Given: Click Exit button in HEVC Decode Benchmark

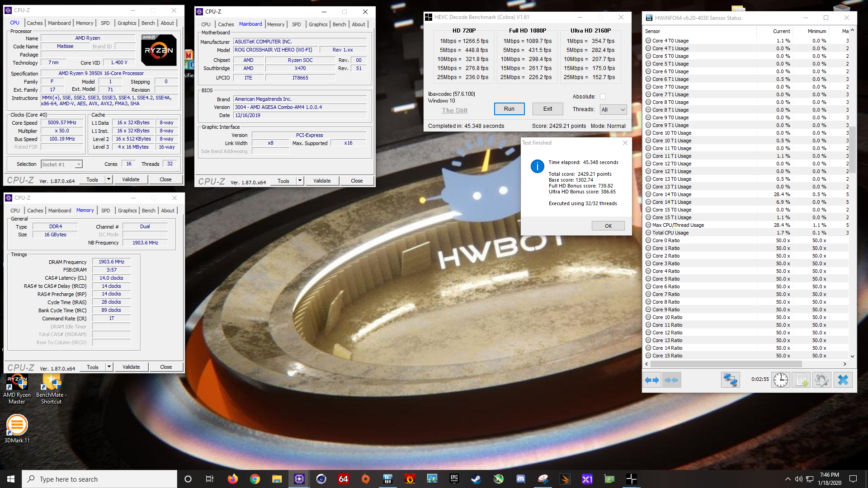Looking at the screenshot, I should click(x=547, y=109).
